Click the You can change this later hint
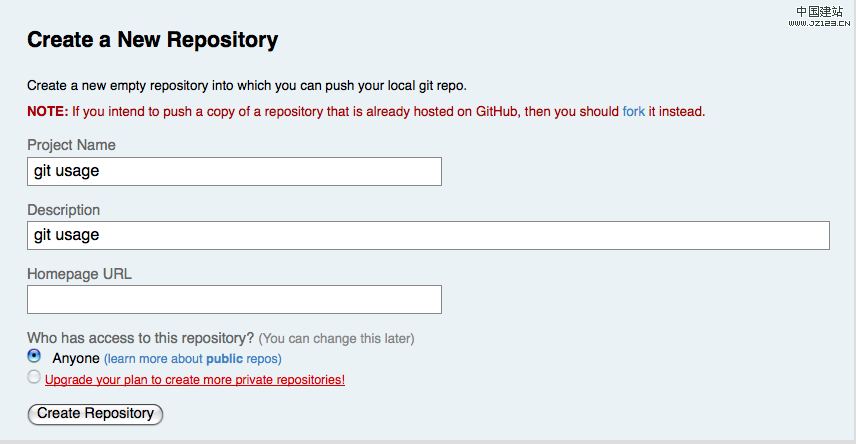856x444 pixels. click(x=336, y=338)
